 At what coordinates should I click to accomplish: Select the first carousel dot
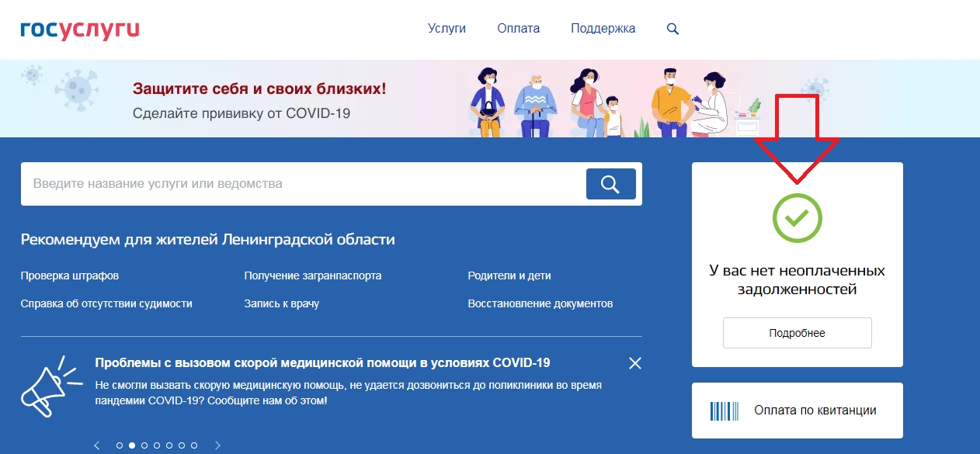pyautogui.click(x=120, y=445)
